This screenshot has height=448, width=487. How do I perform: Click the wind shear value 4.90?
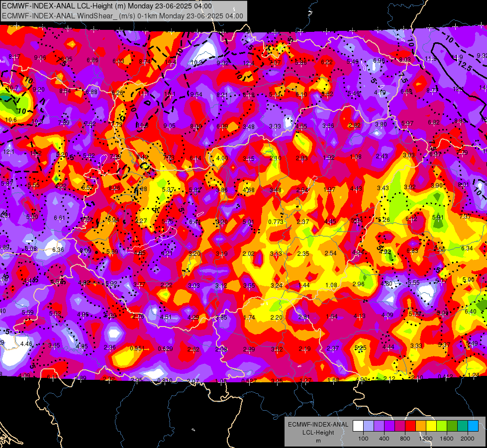(362, 380)
